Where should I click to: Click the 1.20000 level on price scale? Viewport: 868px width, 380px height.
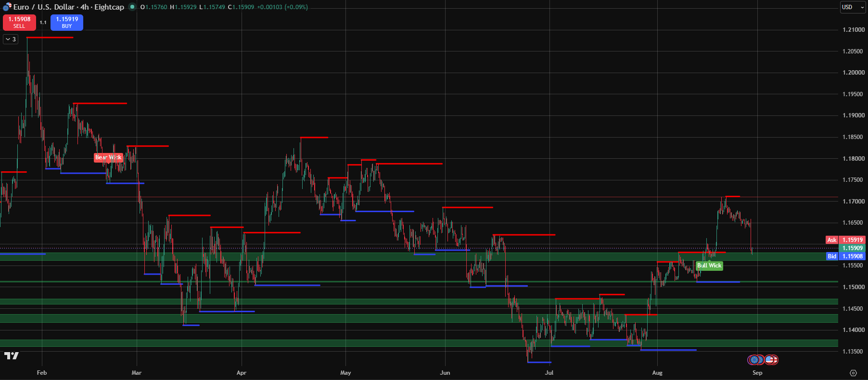pyautogui.click(x=853, y=73)
